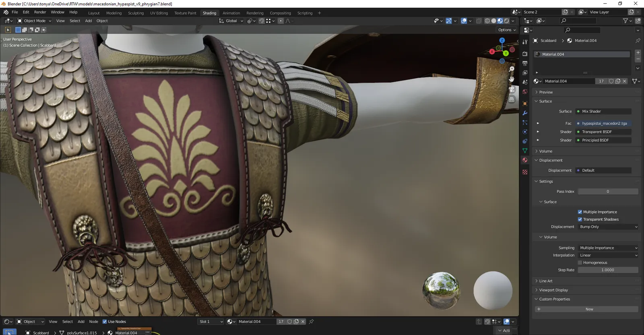Click the Step Rate value slider
The height and width of the screenshot is (335, 644).
coord(608,270)
